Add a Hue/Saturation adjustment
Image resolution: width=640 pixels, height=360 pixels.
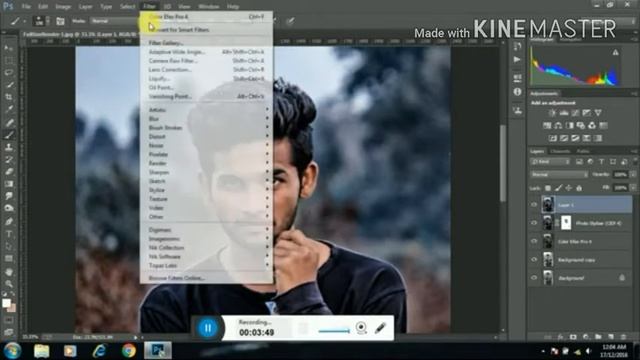547,126
